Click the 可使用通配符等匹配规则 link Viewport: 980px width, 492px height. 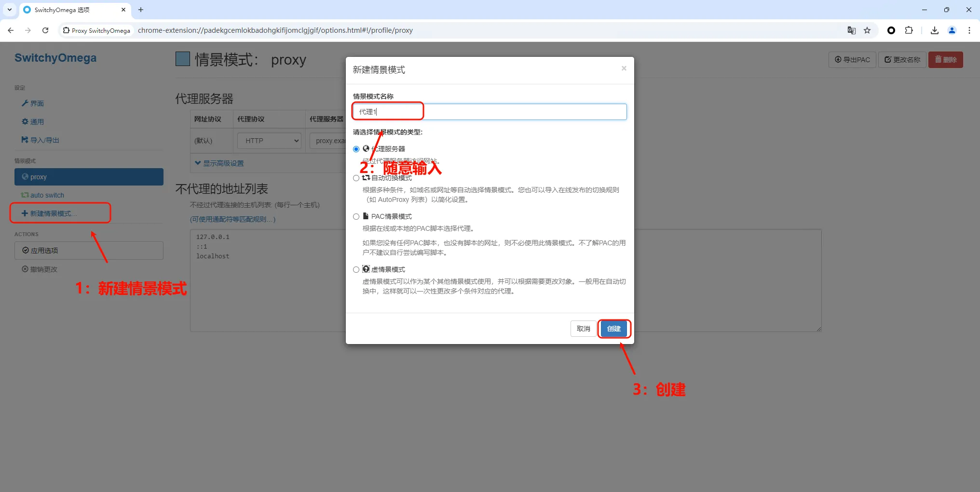232,219
